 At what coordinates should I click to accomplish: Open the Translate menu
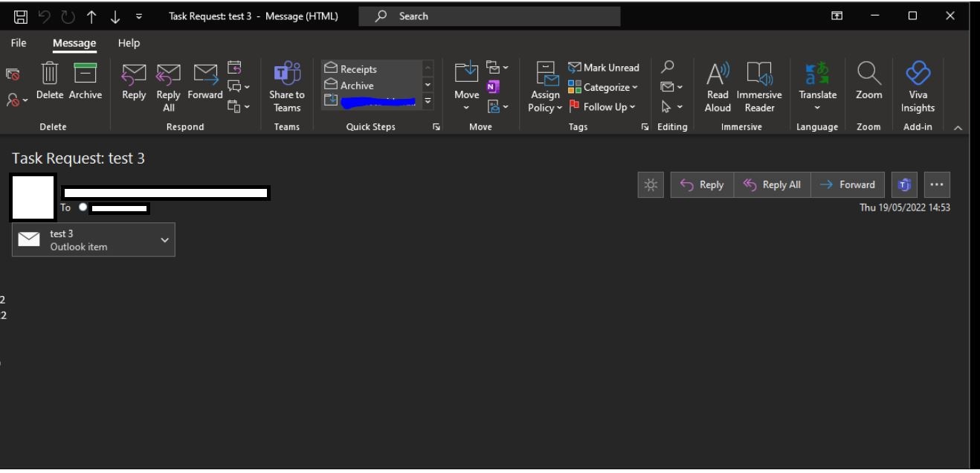coord(818,87)
